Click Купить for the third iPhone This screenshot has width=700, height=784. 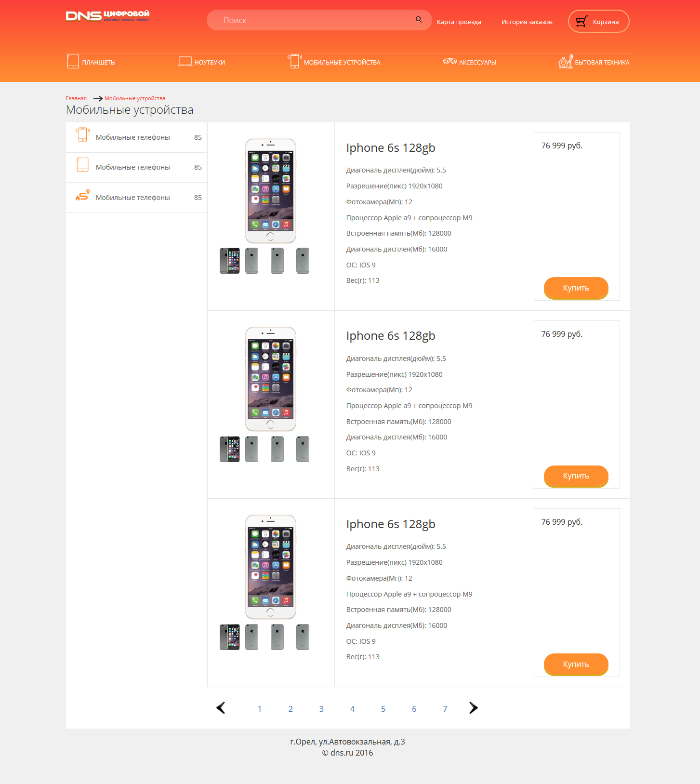576,664
